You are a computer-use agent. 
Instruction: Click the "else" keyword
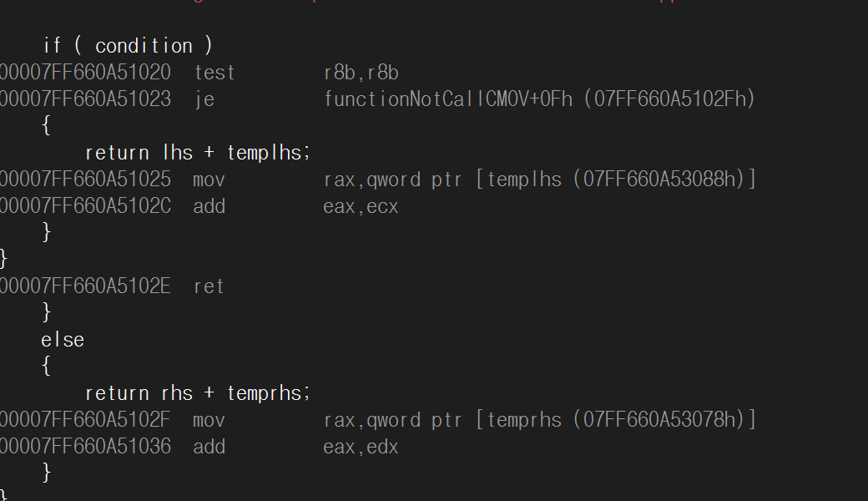63,340
